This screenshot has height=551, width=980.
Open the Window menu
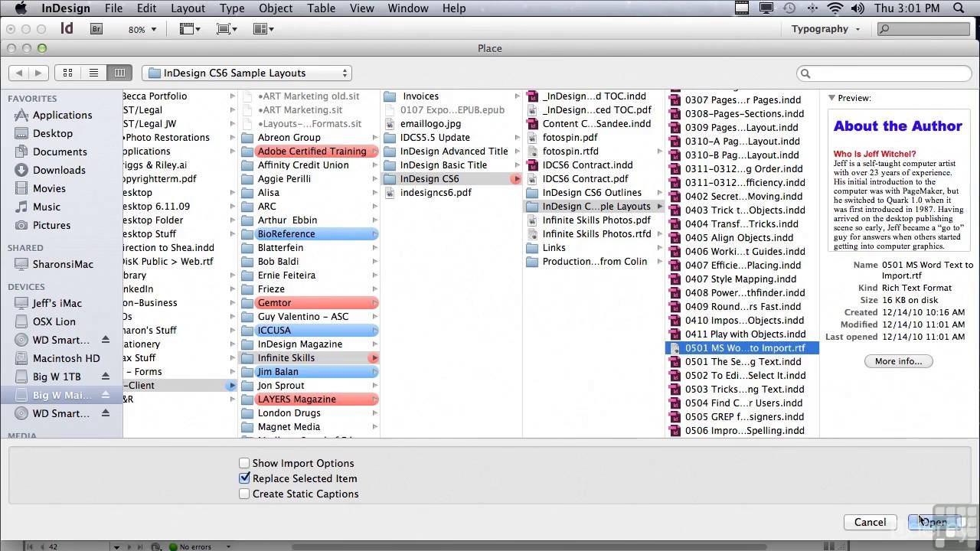point(407,8)
